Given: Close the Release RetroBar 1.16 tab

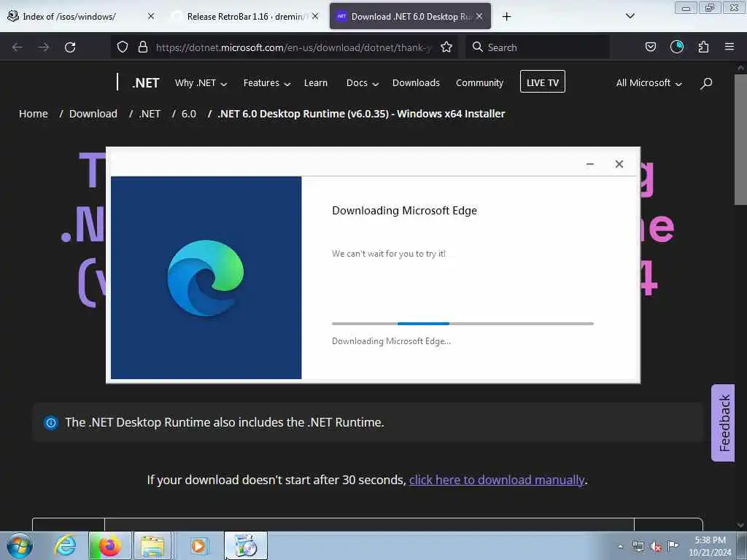Looking at the screenshot, I should point(315,16).
